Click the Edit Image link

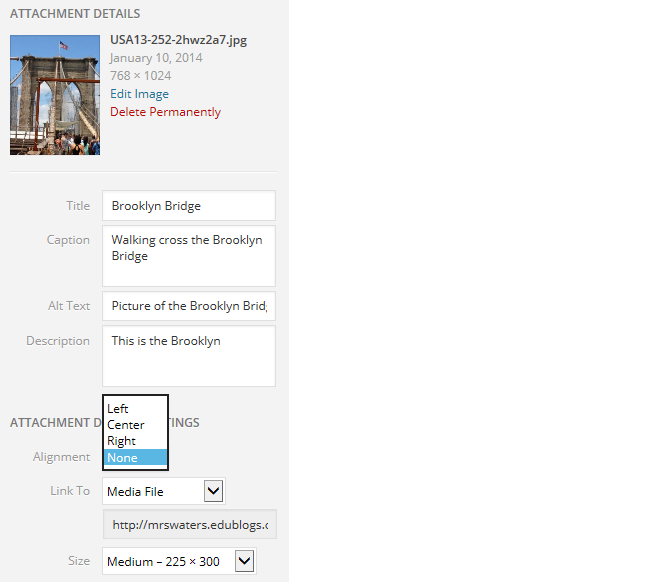point(139,94)
